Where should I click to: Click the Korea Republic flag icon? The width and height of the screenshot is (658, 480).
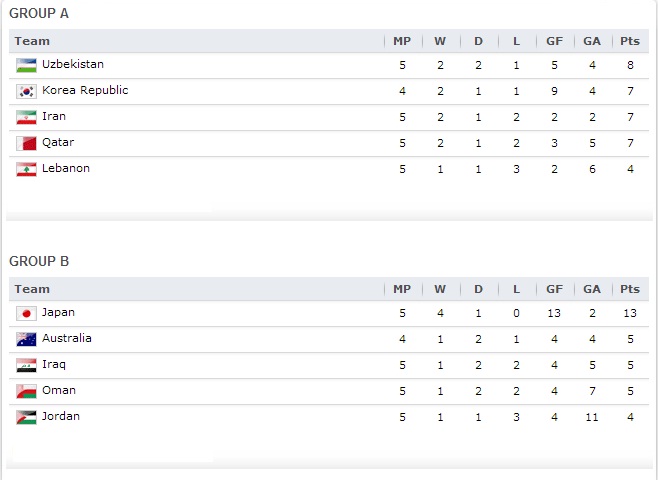click(x=27, y=91)
